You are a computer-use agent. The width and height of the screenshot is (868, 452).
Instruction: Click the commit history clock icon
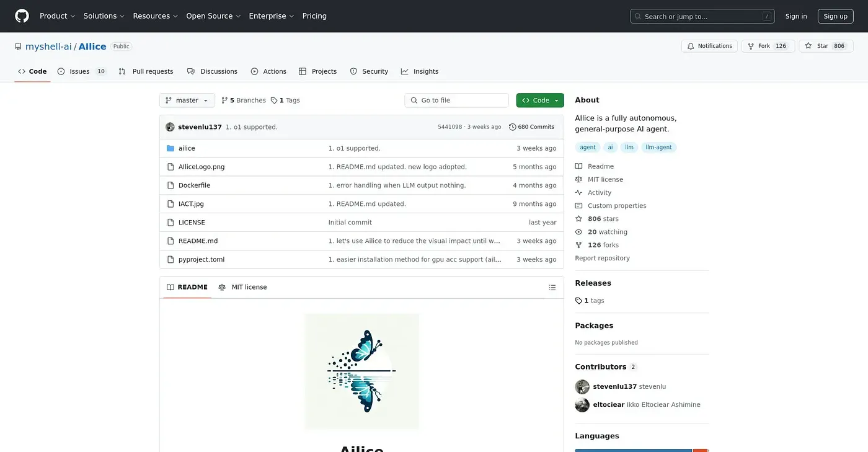coord(513,127)
